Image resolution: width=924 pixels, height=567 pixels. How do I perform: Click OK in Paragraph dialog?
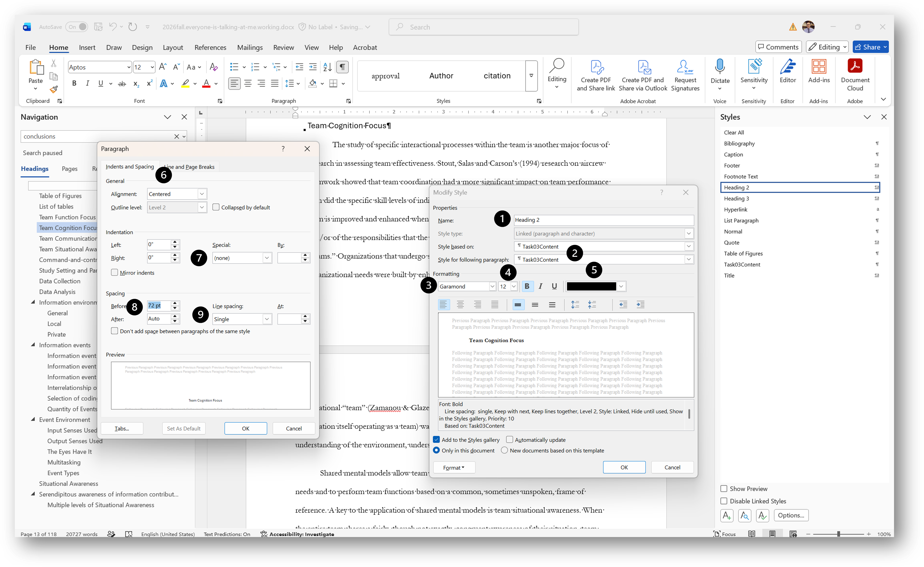[246, 428]
